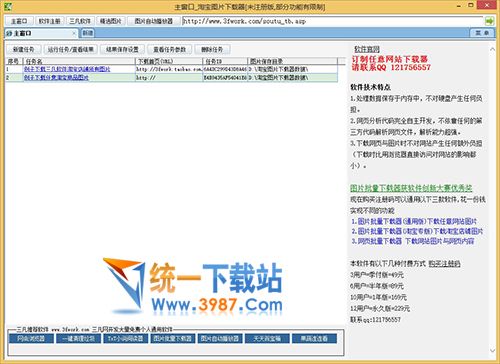This screenshot has width=500, height=364.
Task: Open 结果保存设置 settings button
Action: [x=122, y=49]
